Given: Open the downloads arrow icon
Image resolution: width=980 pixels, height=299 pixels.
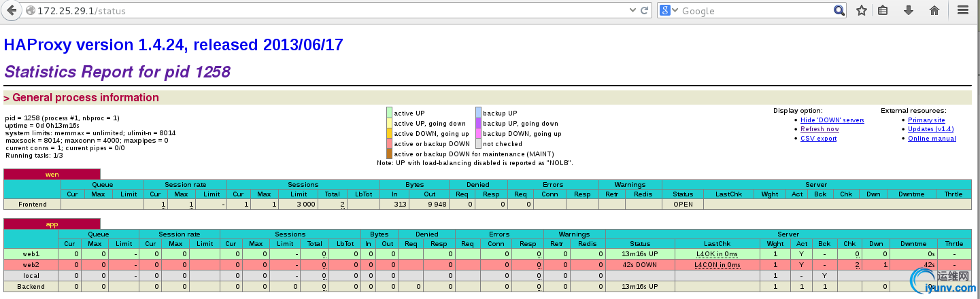Looking at the screenshot, I should pyautogui.click(x=909, y=10).
